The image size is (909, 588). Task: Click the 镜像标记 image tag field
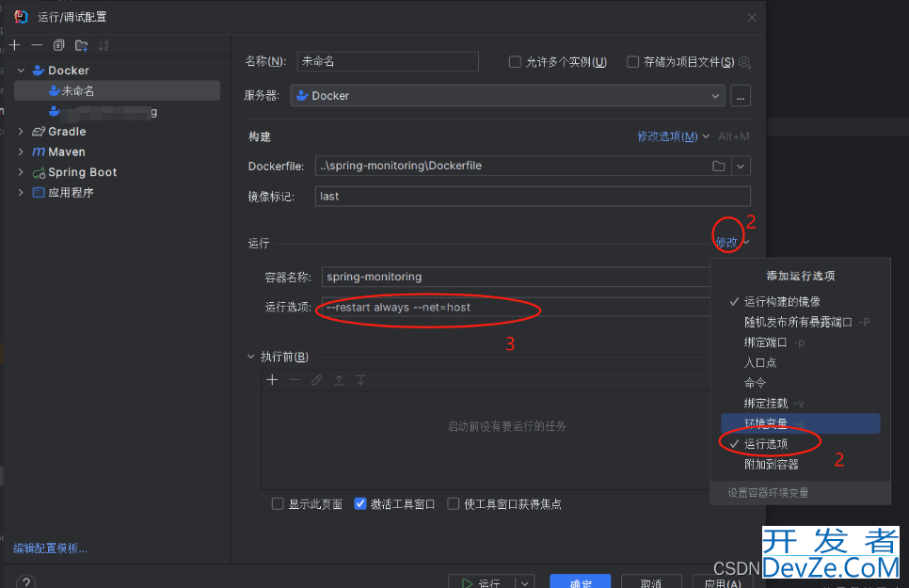533,196
